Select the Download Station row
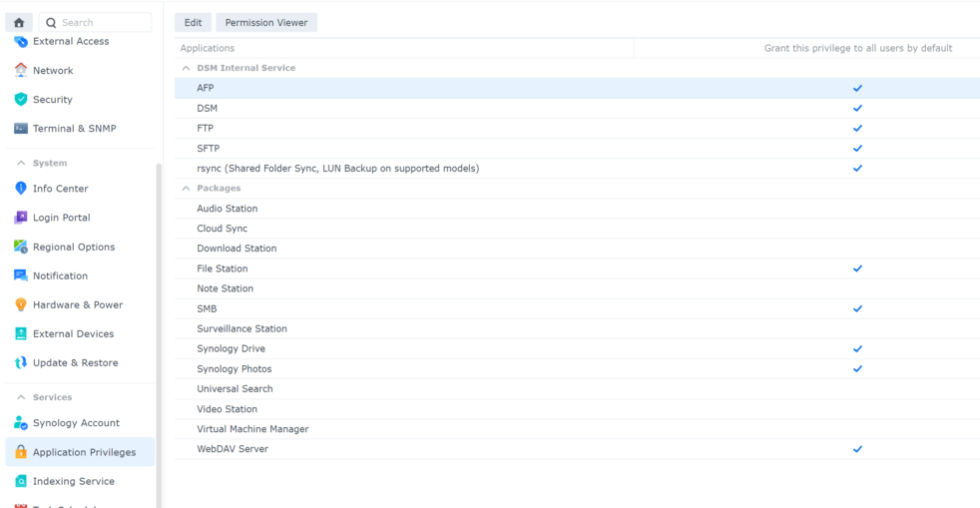The height and width of the screenshot is (508, 980). tap(578, 249)
